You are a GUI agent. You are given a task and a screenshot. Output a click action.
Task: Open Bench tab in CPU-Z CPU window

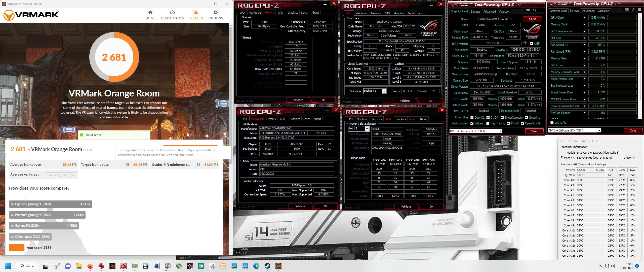point(411,13)
